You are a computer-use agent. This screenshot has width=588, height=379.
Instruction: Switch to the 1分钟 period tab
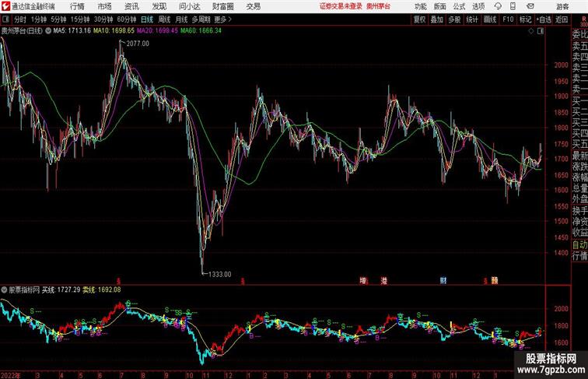39,19
